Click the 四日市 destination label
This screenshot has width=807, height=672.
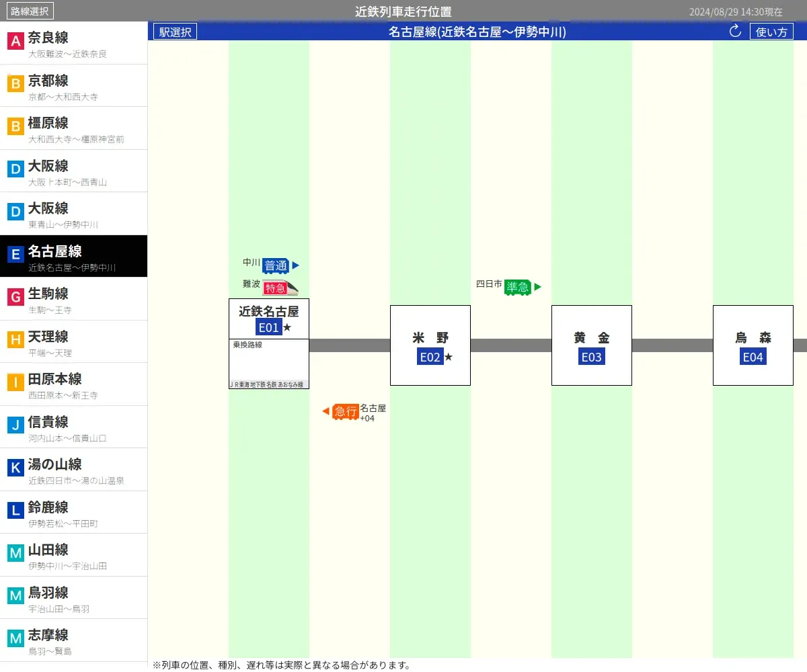tap(489, 284)
